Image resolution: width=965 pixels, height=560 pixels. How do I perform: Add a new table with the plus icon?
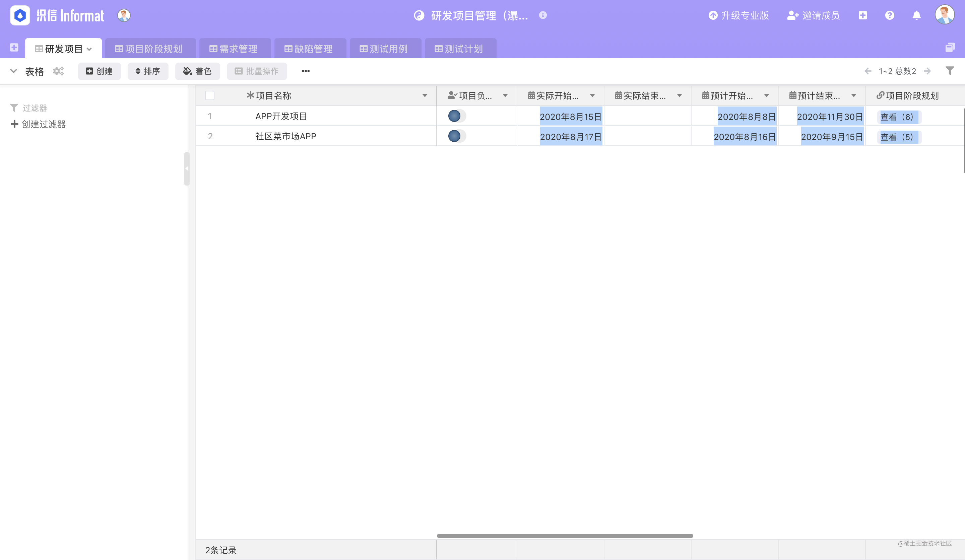(x=14, y=48)
